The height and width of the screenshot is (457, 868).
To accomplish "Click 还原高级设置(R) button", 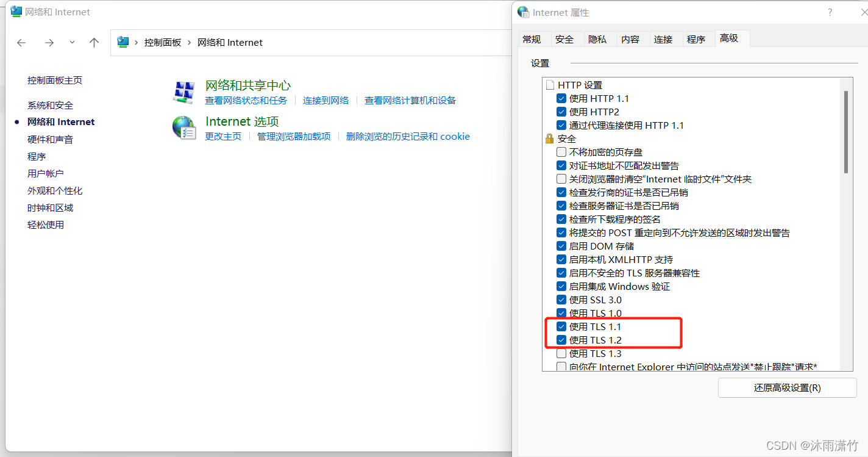I will pyautogui.click(x=787, y=388).
